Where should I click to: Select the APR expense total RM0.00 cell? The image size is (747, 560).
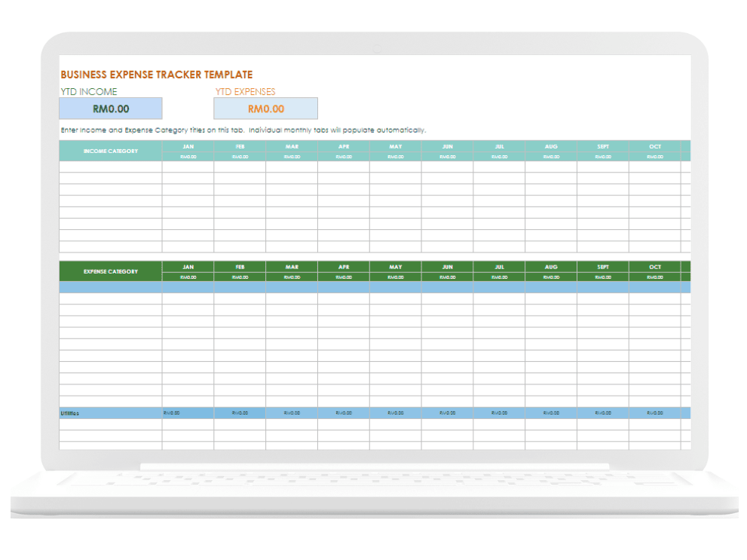pos(344,277)
